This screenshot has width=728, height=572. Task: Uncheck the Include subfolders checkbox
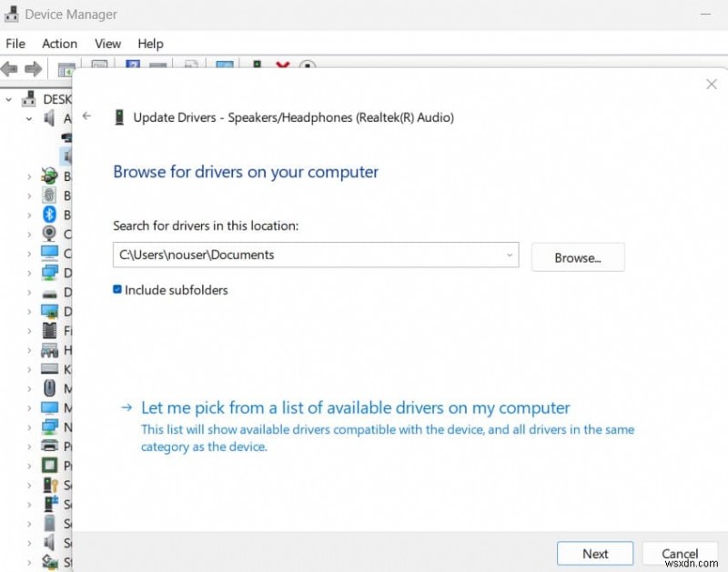(117, 289)
